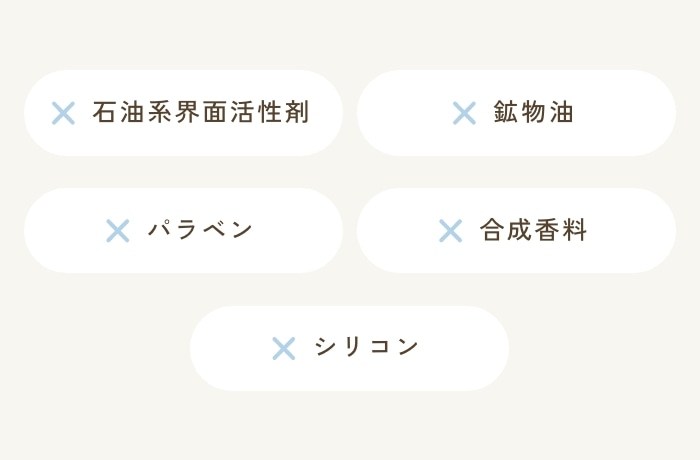Viewport: 700px width, 460px height.
Task: Tap the X mark before パラベン
Action: (x=118, y=231)
